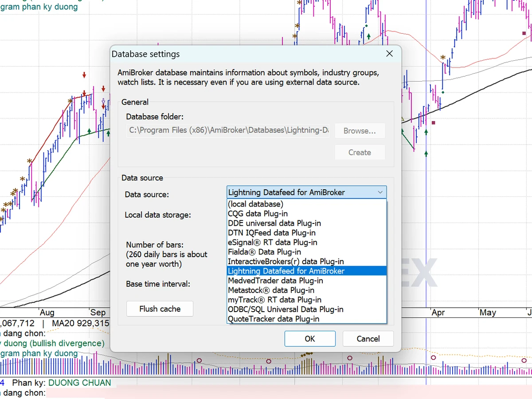The height and width of the screenshot is (399, 532).
Task: Select highlighted Lightning Datafeed for AmiBroker item
Action: click(x=307, y=271)
